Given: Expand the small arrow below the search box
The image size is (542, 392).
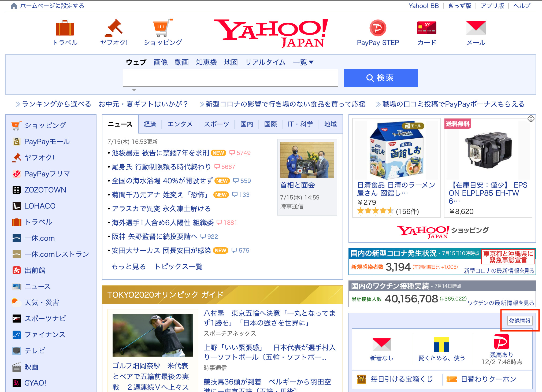Looking at the screenshot, I should point(134,90).
